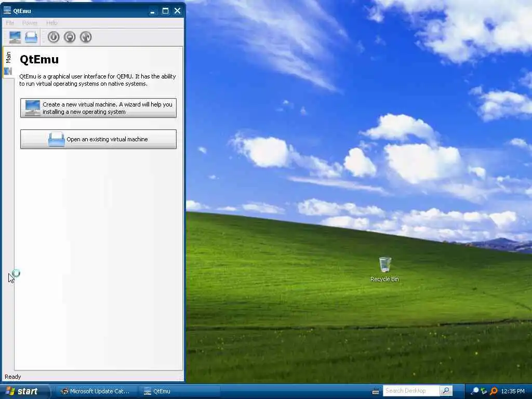532x399 pixels.
Task: Click the power/start machine toolbar icon
Action: (x=54, y=37)
